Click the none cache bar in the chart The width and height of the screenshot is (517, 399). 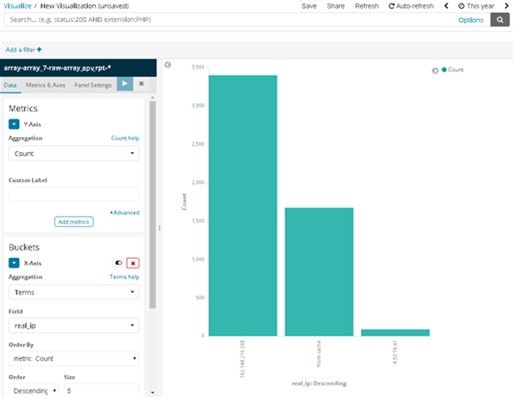pos(319,272)
